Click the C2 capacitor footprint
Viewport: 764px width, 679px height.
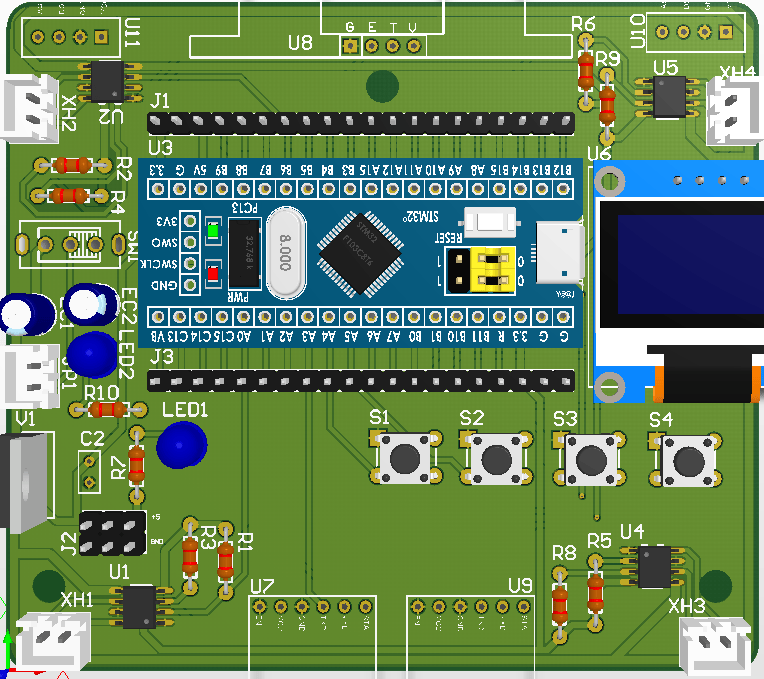pyautogui.click(x=90, y=471)
